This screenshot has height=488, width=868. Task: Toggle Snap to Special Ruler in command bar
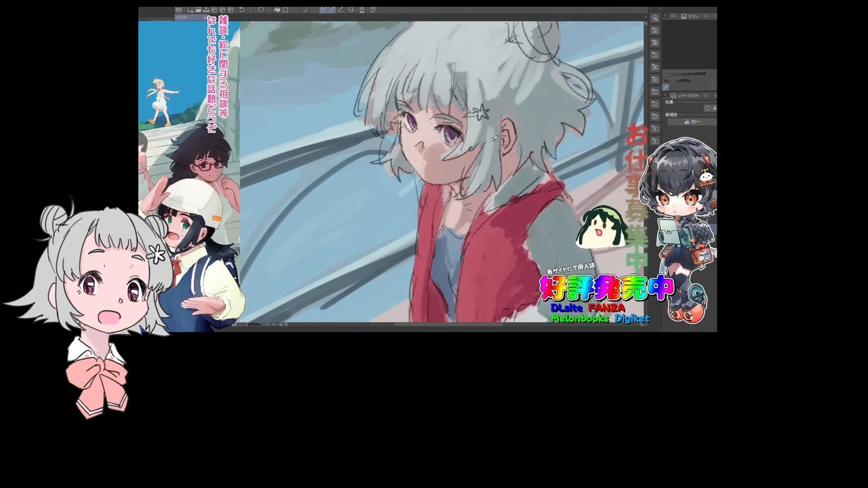click(333, 10)
